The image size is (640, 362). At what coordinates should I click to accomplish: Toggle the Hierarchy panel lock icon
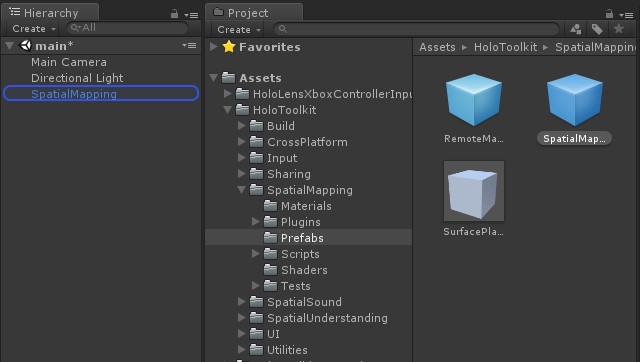click(174, 14)
